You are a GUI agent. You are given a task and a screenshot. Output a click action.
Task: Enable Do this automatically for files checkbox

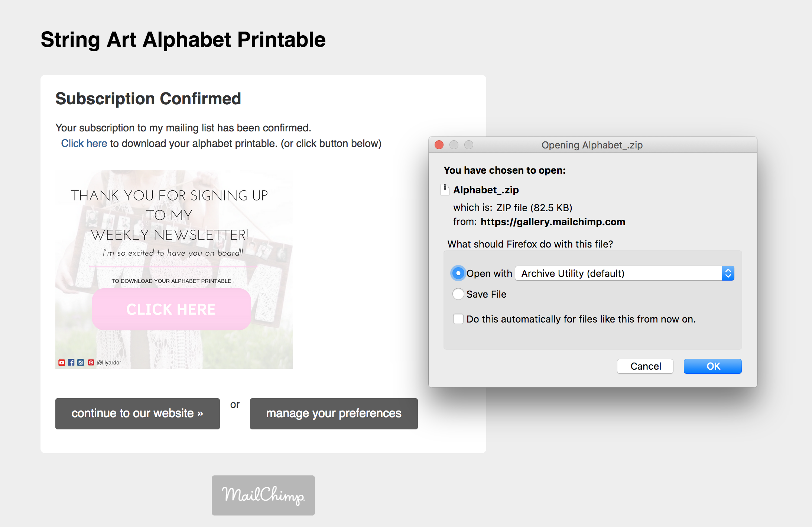[x=458, y=319]
